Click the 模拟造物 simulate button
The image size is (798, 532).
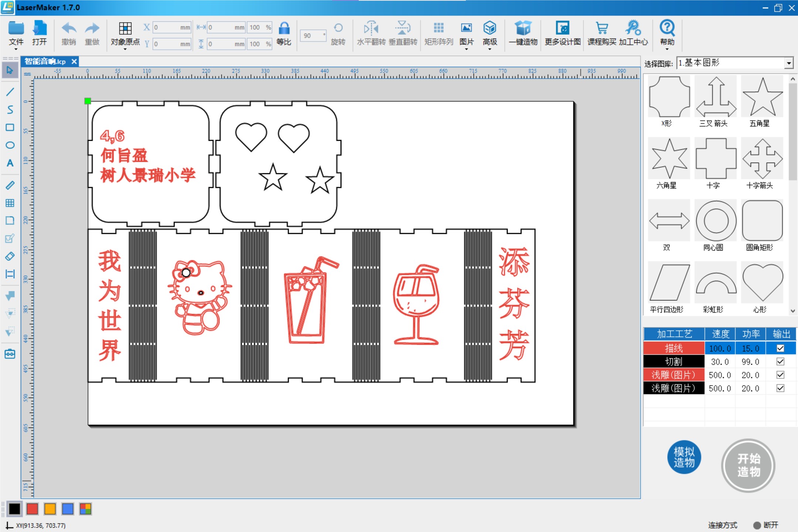click(684, 457)
